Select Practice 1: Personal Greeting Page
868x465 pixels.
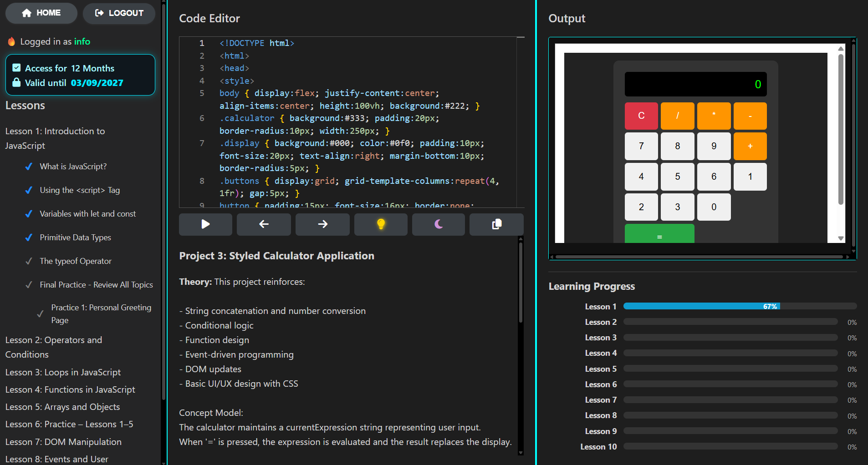(x=101, y=313)
